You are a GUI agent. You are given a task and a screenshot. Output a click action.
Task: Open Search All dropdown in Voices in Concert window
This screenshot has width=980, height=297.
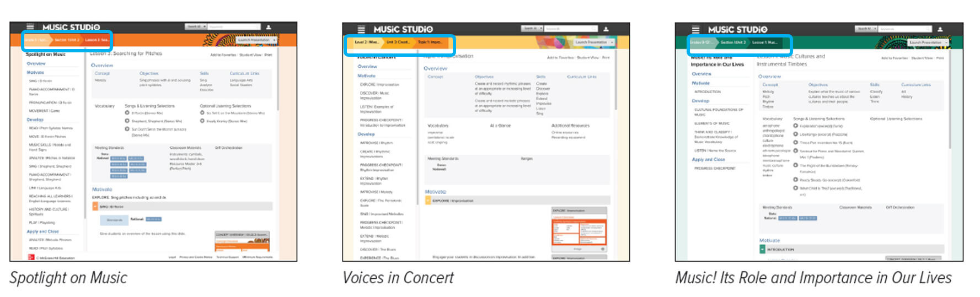point(532,29)
